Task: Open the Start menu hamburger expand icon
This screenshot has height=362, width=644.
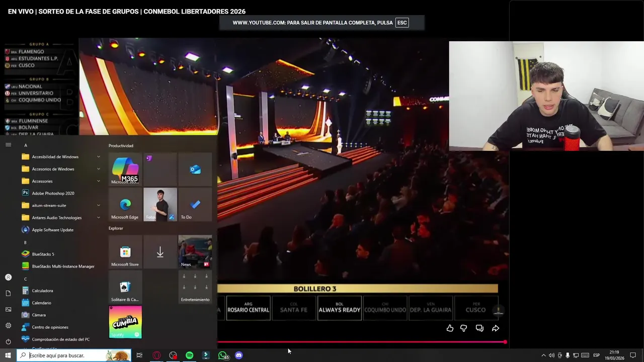Action: [x=8, y=145]
